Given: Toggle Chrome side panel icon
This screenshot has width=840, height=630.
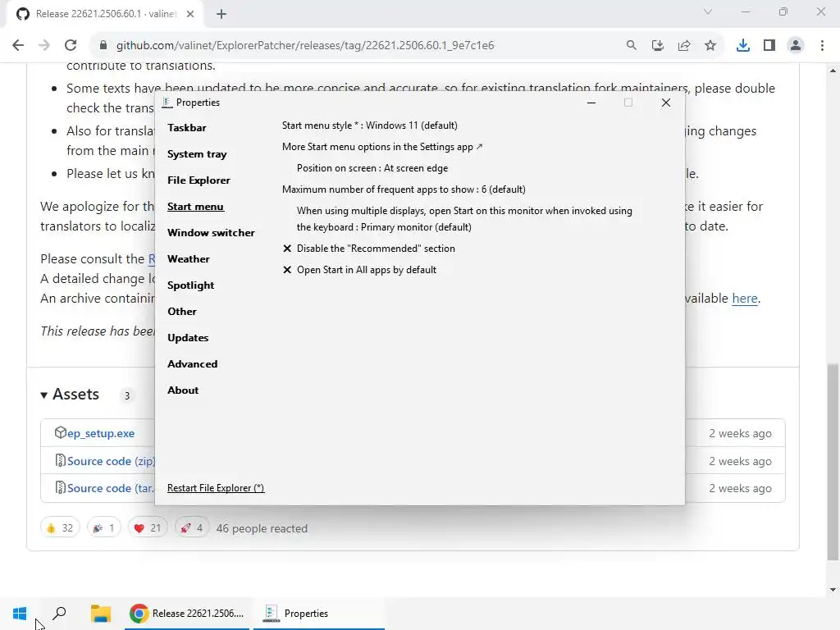Looking at the screenshot, I should click(x=769, y=45).
